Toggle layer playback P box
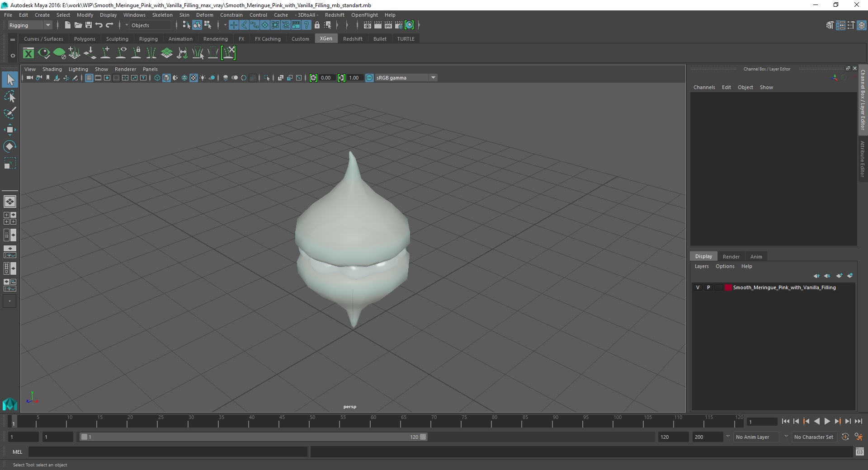 click(x=708, y=287)
